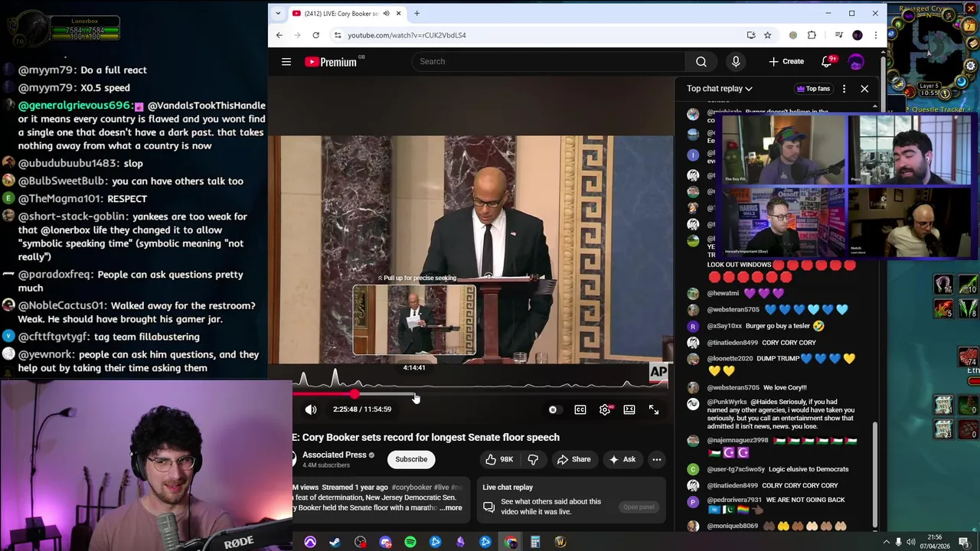980x551 pixels.
Task: Click the Share button
Action: [574, 459]
